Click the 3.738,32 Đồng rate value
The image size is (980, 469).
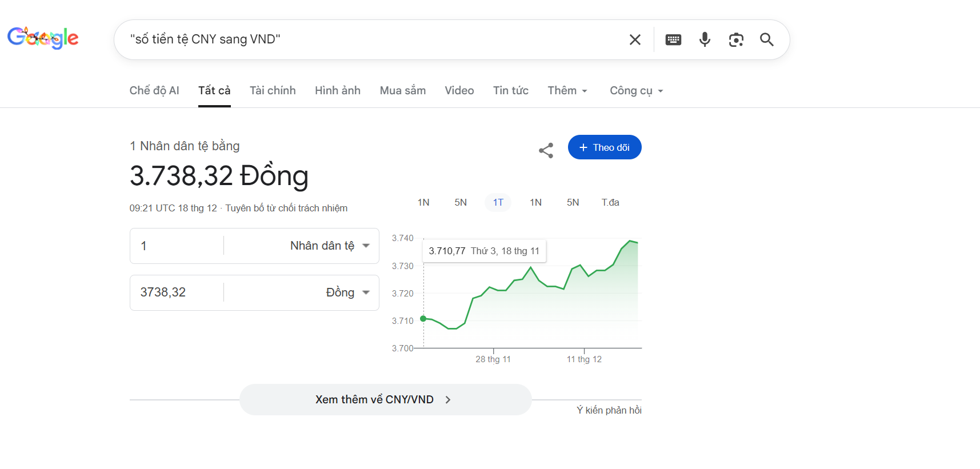(x=219, y=175)
